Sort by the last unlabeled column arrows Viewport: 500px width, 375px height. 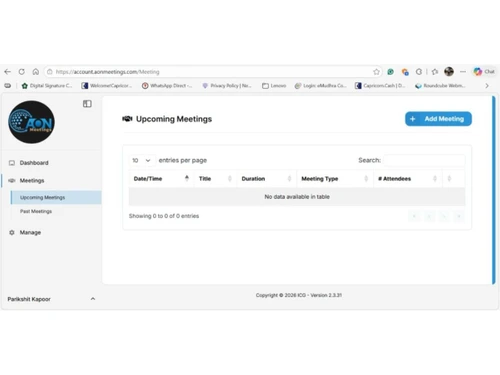449,179
